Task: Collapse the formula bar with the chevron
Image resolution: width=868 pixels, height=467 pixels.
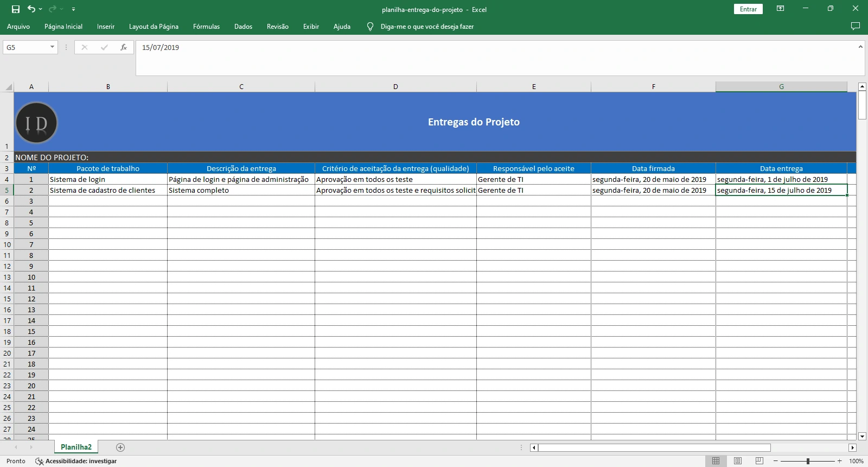Action: (x=860, y=47)
